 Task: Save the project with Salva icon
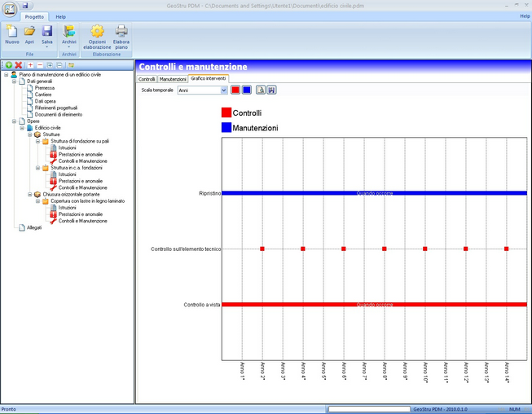pos(46,31)
